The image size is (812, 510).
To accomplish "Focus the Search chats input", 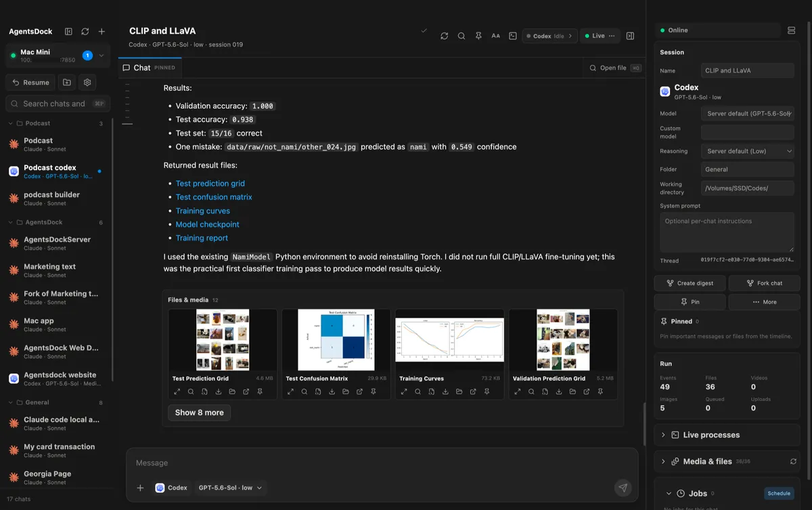I will [58, 104].
